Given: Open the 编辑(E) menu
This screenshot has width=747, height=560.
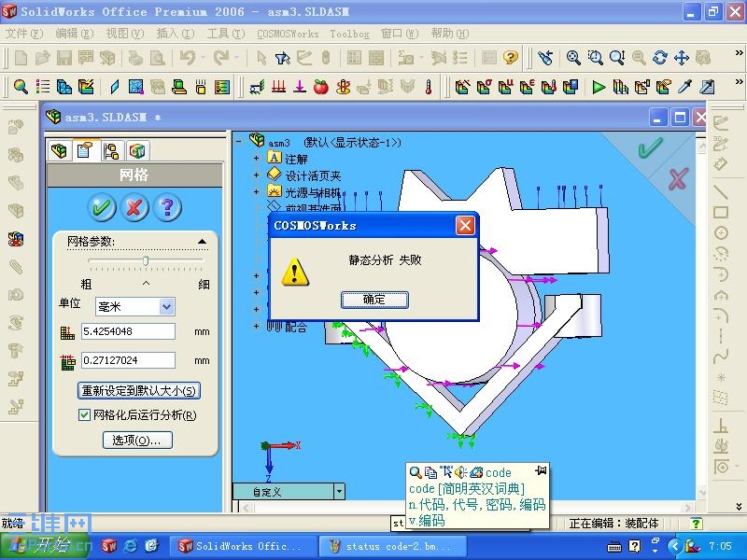Looking at the screenshot, I should point(75,34).
